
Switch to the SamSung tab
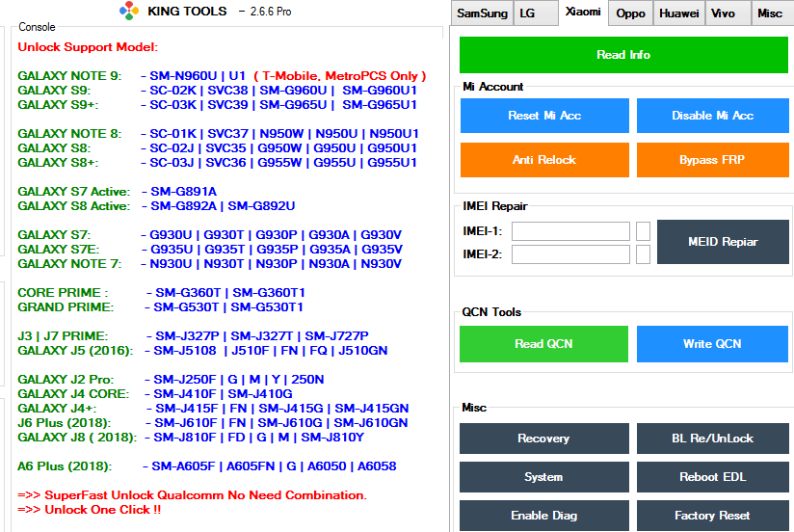point(482,13)
